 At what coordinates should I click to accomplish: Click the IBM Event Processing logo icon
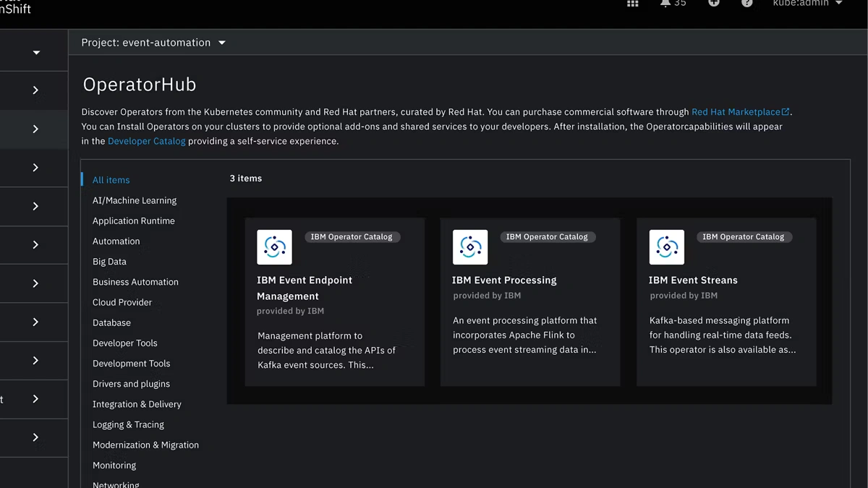click(x=470, y=247)
